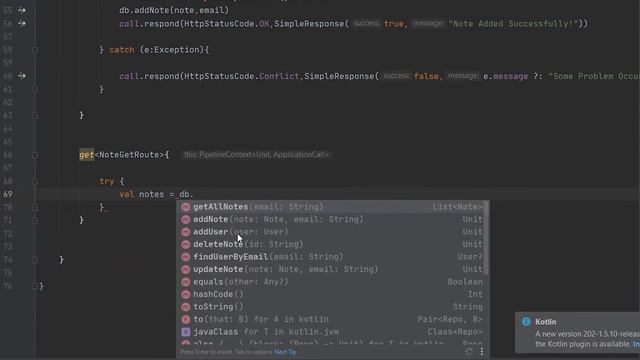Click 'List<Note>' return type in suggestions
Viewport: 640px width, 360px height.
(x=458, y=207)
